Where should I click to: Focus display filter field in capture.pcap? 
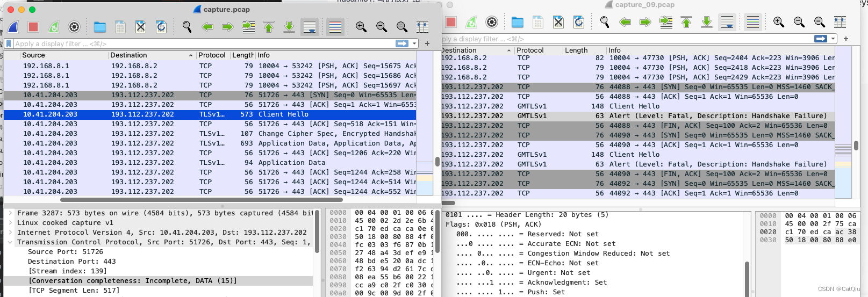(x=204, y=44)
